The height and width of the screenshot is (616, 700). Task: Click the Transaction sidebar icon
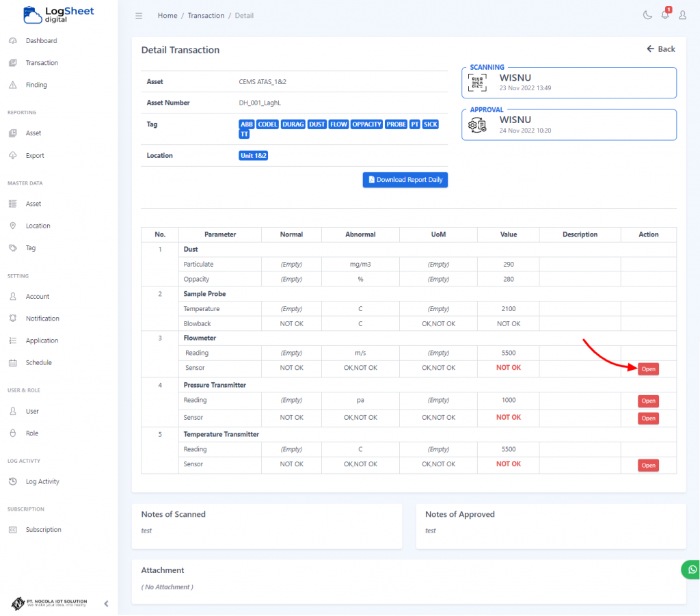(x=13, y=62)
